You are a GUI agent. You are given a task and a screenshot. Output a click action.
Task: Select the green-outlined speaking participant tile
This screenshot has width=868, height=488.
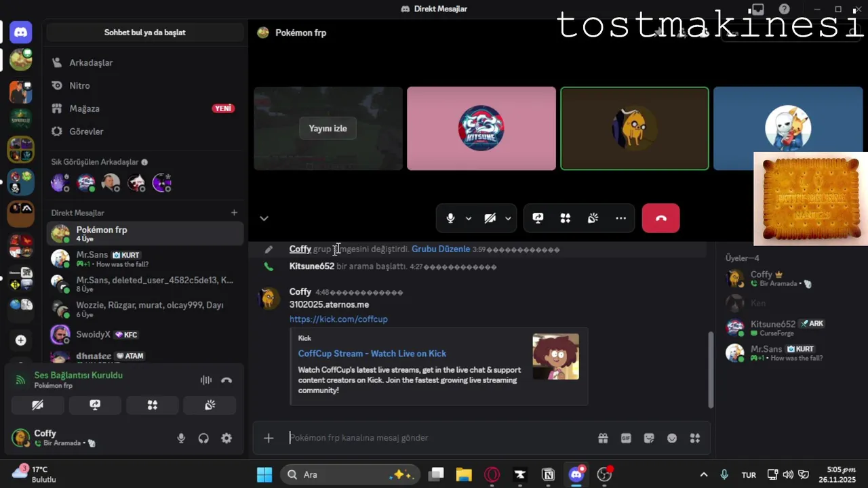point(635,128)
